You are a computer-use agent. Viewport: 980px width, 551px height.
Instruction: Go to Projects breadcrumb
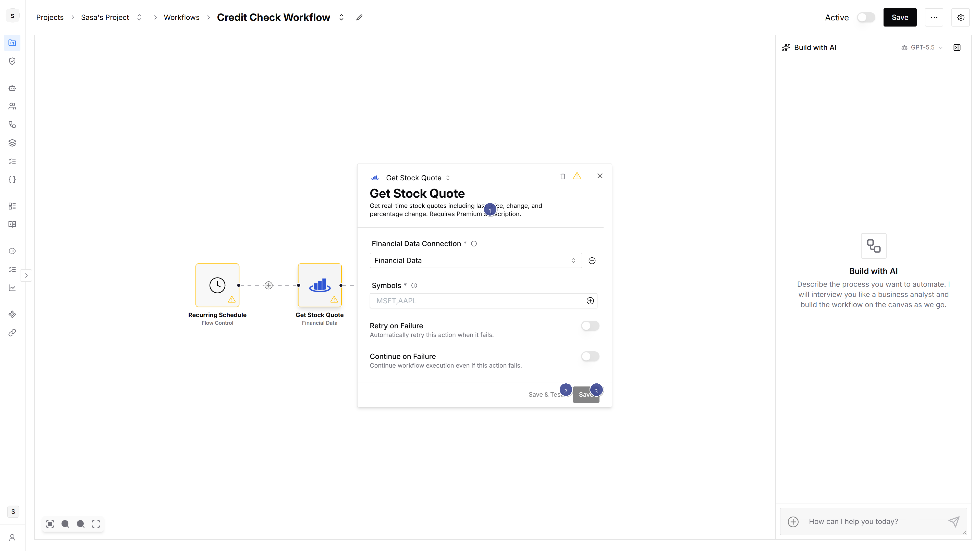50,18
